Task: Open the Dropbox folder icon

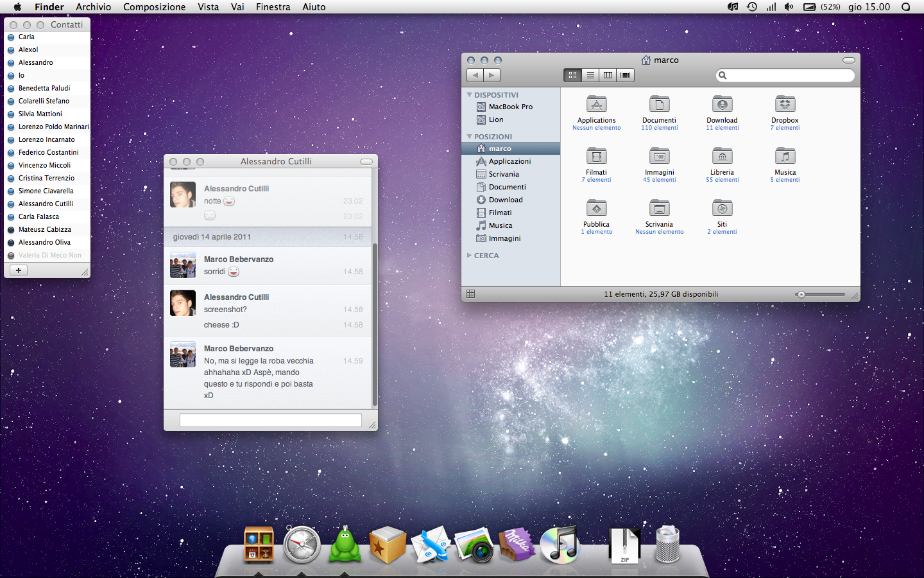Action: click(x=785, y=105)
